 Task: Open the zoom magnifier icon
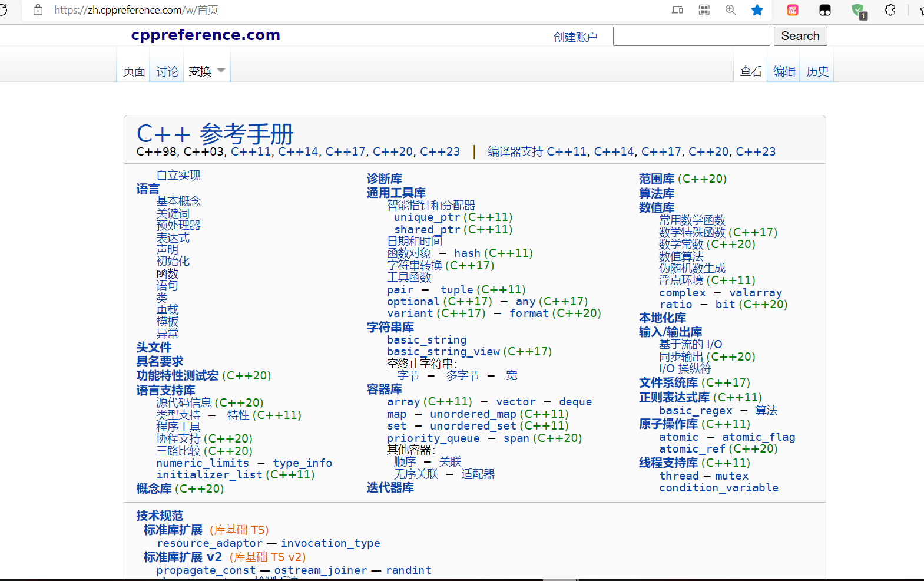click(731, 10)
